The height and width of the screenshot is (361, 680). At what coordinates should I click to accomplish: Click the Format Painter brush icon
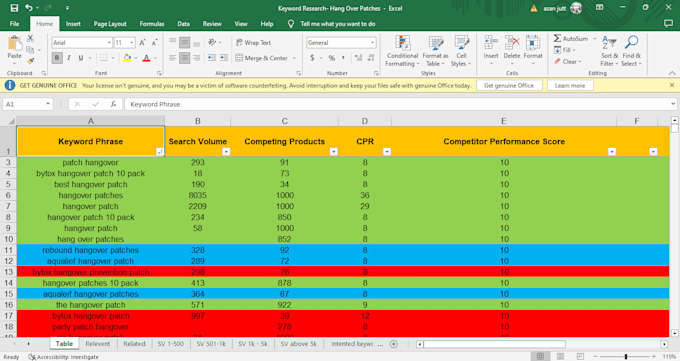pos(30,61)
